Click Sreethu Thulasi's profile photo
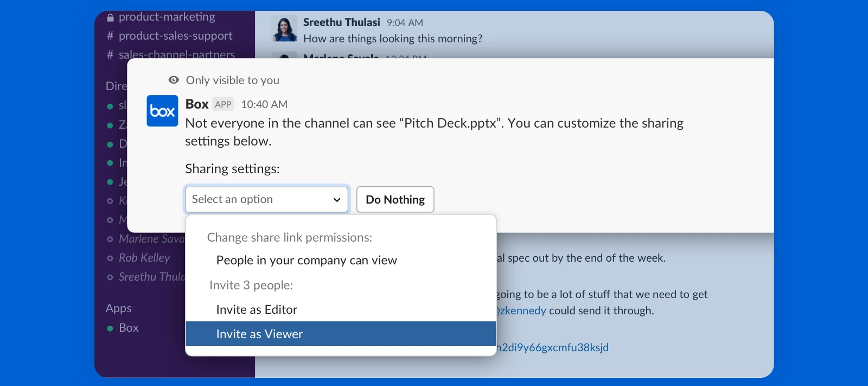Viewport: 868px width, 386px height. point(284,29)
